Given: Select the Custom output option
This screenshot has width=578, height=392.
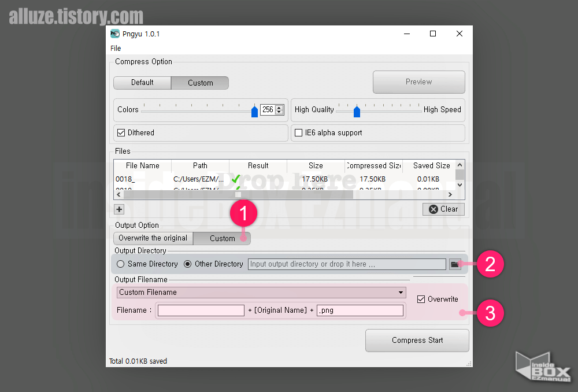Looking at the screenshot, I should [x=222, y=238].
